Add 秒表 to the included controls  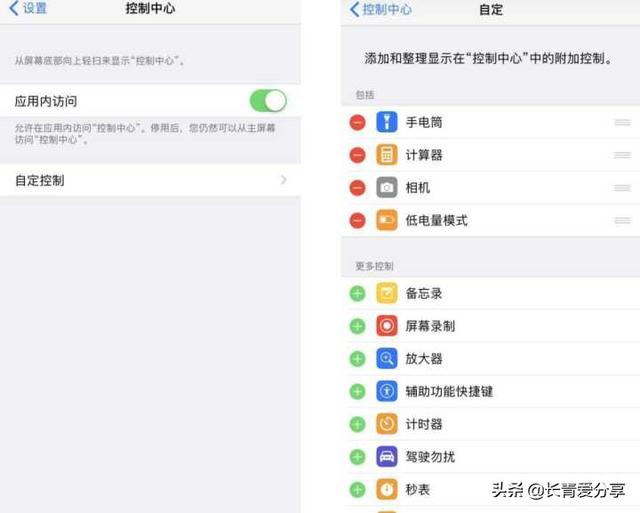(358, 489)
